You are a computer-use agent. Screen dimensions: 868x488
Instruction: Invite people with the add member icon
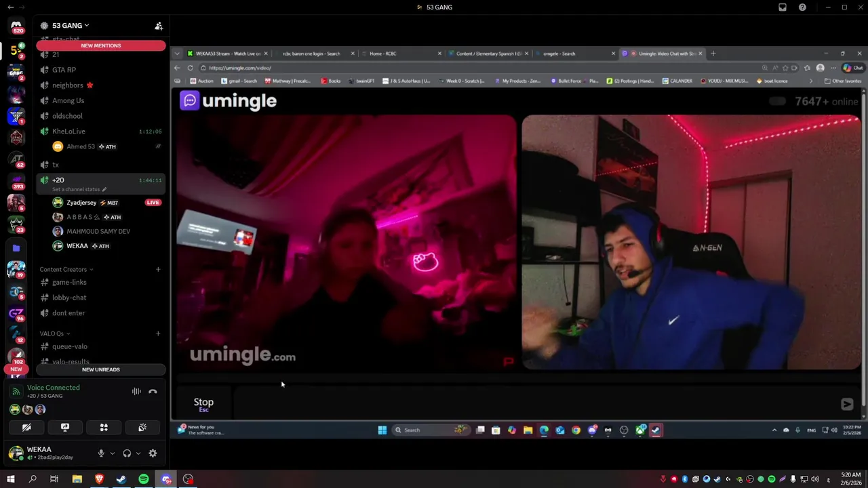point(159,26)
